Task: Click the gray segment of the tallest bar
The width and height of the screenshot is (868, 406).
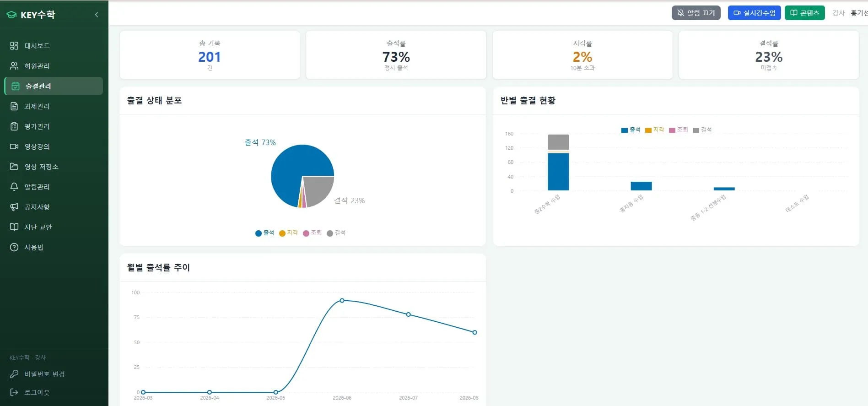Action: pyautogui.click(x=558, y=142)
